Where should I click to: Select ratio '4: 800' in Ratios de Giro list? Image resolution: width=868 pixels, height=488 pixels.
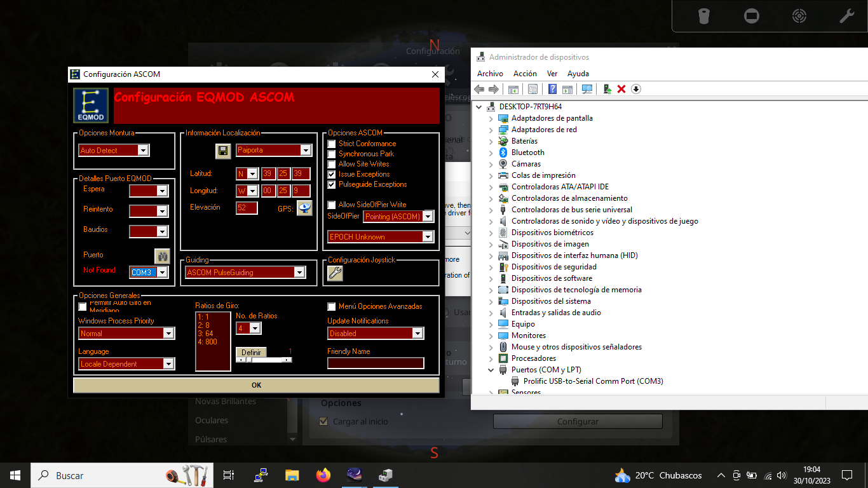[207, 342]
